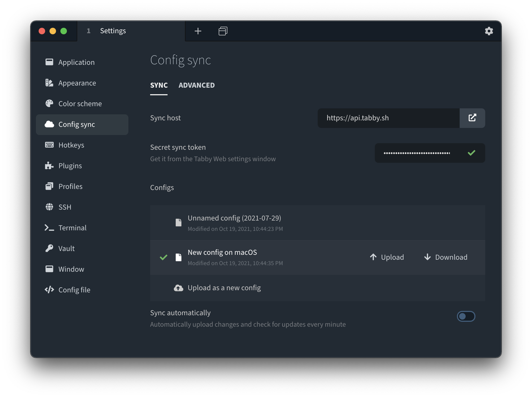532x398 pixels.
Task: Open the Terminal settings section
Action: [x=72, y=228]
